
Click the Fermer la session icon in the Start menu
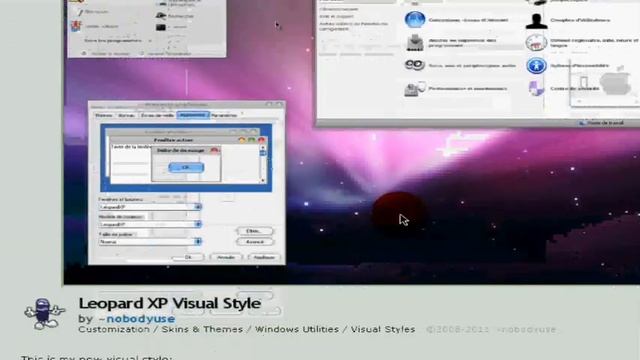(x=84, y=53)
